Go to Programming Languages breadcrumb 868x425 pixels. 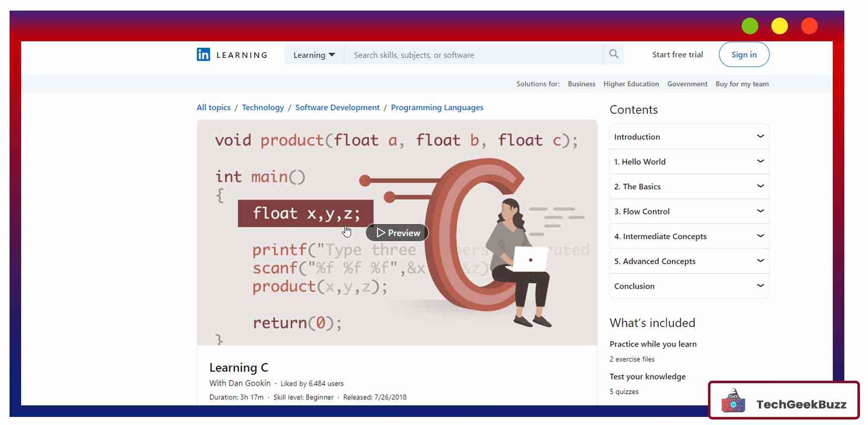pos(437,107)
